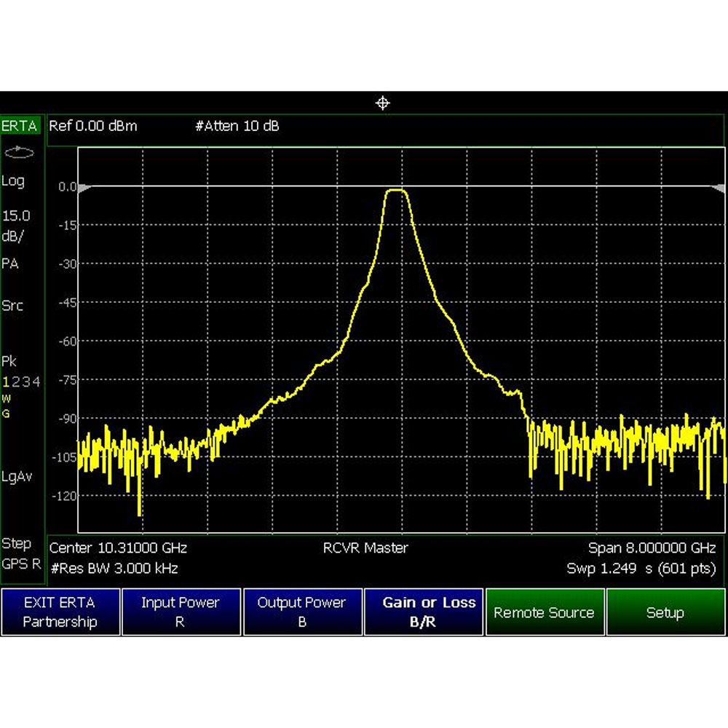Viewport: 728px width, 728px height.
Task: Click the #Atten 10 dB setting
Action: [x=237, y=126]
